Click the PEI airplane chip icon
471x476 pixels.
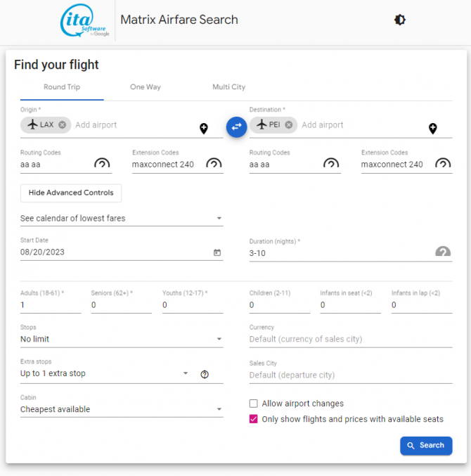(262, 124)
